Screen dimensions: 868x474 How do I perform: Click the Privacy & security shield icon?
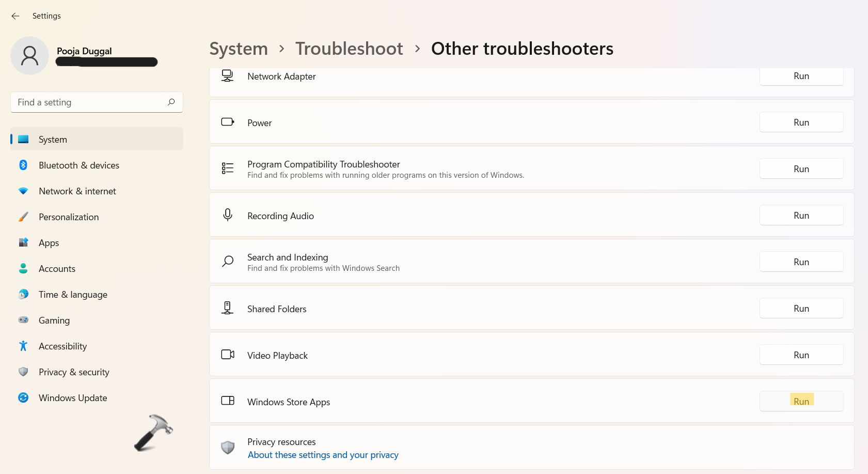pos(23,372)
